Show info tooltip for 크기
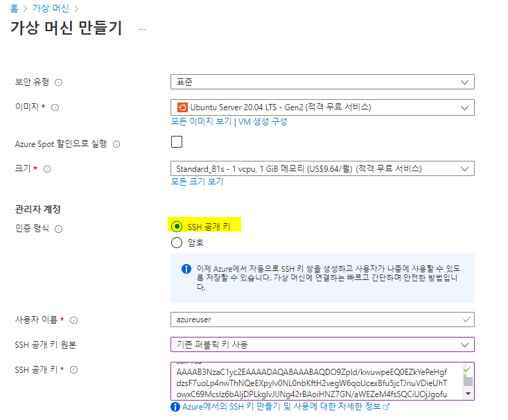The height and width of the screenshot is (420, 508). point(47,169)
